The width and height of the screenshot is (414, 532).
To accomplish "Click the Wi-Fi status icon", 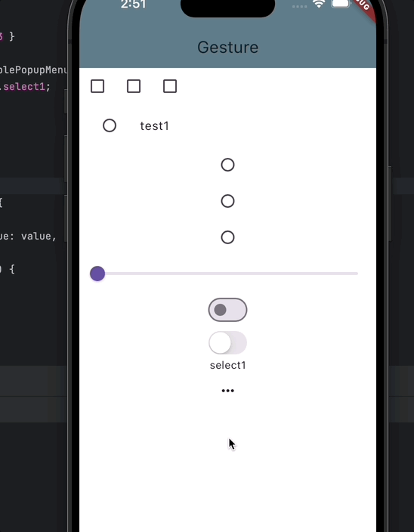I will pyautogui.click(x=319, y=4).
